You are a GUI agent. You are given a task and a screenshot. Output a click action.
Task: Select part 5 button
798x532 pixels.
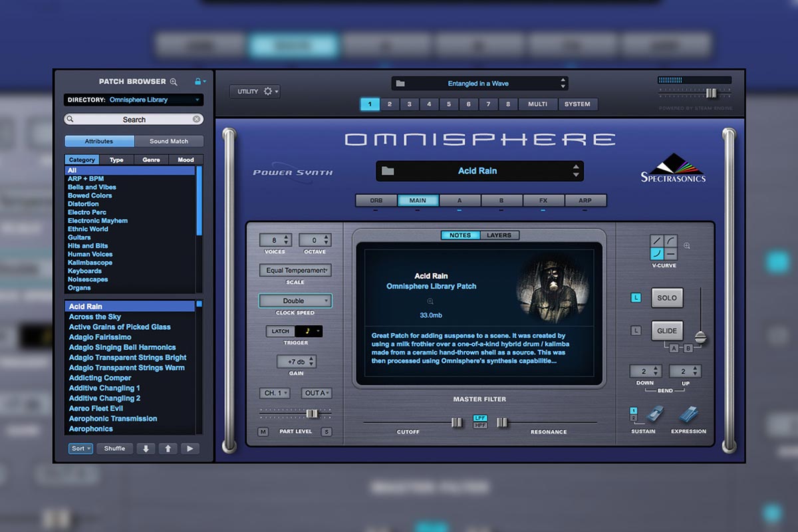pyautogui.click(x=449, y=104)
